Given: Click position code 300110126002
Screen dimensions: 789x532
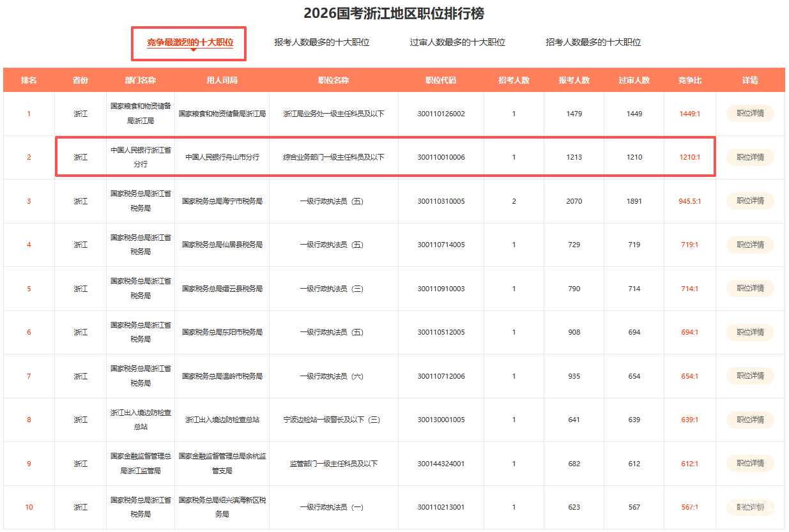Looking at the screenshot, I should (x=441, y=114).
